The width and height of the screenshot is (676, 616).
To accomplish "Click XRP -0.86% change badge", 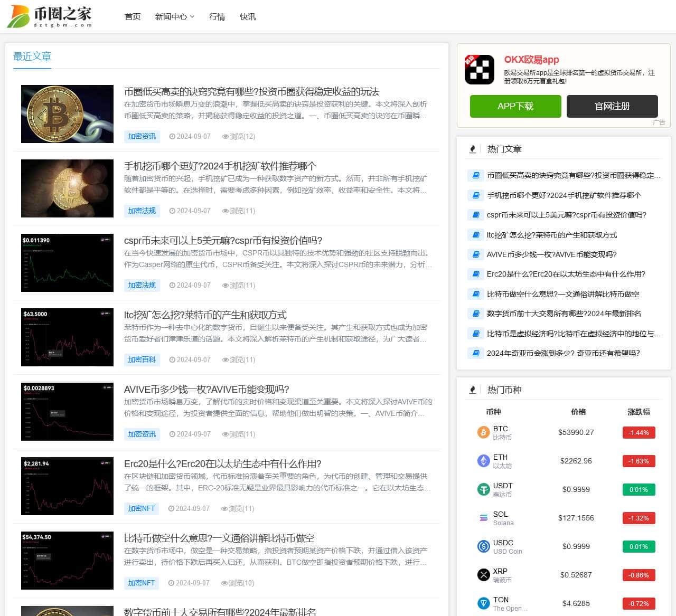I will (639, 575).
